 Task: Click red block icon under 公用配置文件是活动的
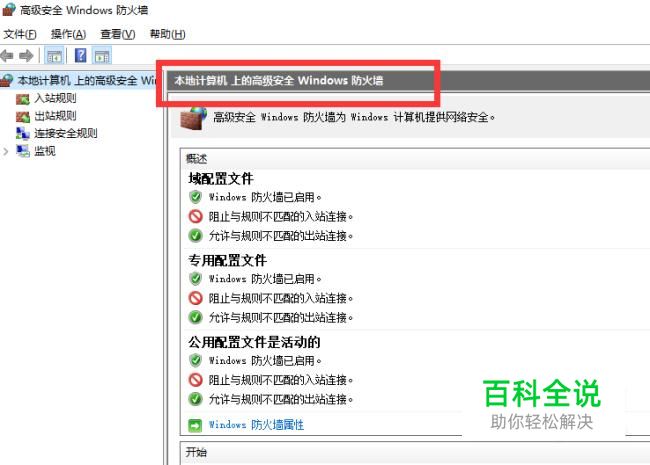(x=195, y=380)
